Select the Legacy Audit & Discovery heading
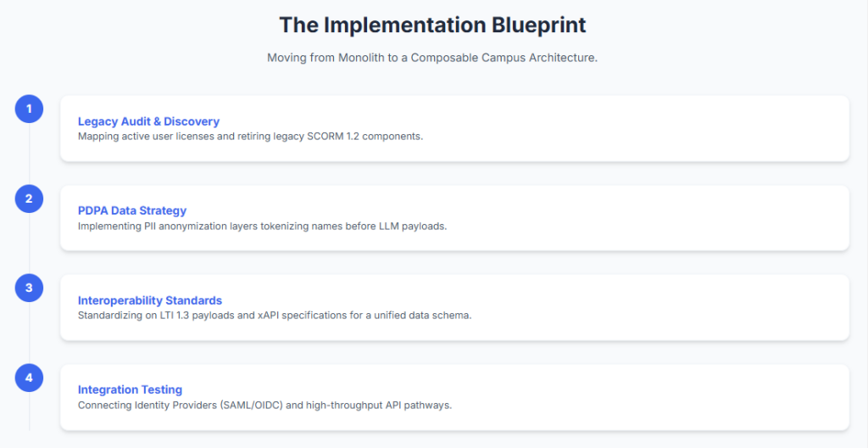This screenshot has width=868, height=448. click(148, 121)
